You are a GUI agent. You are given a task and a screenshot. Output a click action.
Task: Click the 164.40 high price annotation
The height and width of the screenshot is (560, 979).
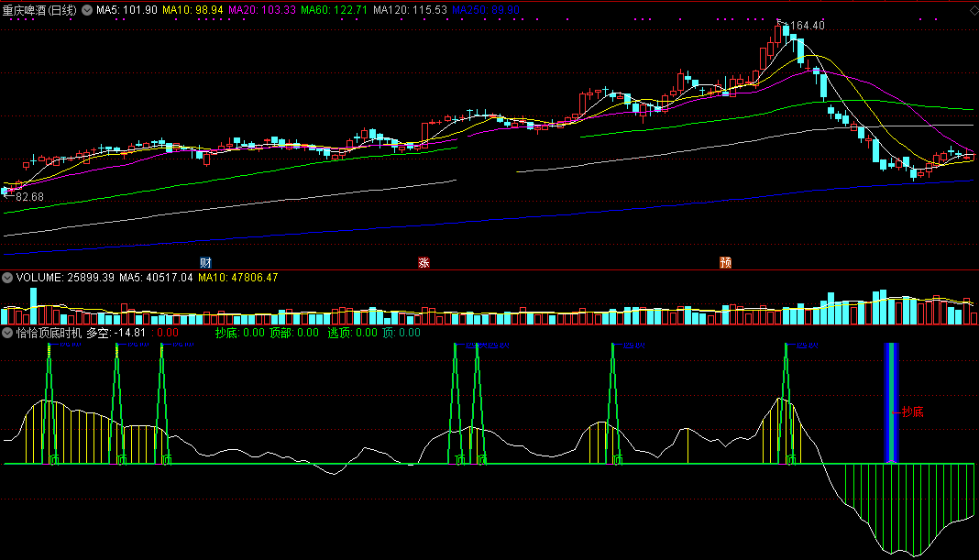coord(808,26)
